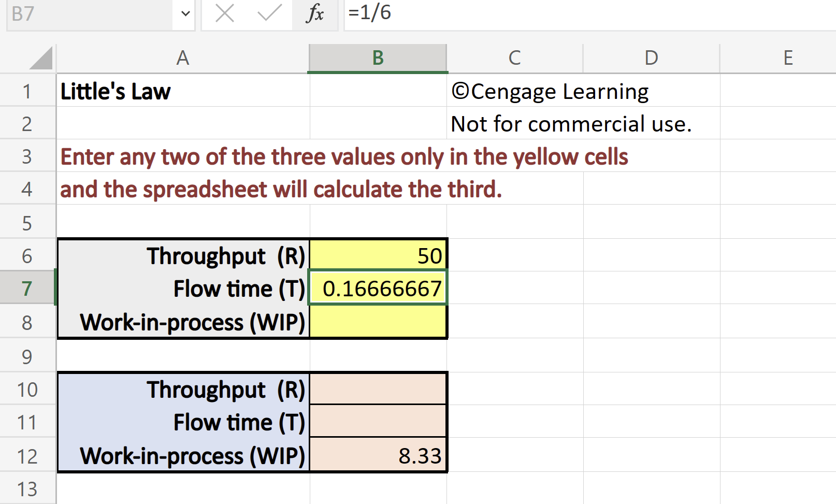This screenshot has width=836, height=504.
Task: Click the empty Throughput cell B10
Action: (x=377, y=390)
